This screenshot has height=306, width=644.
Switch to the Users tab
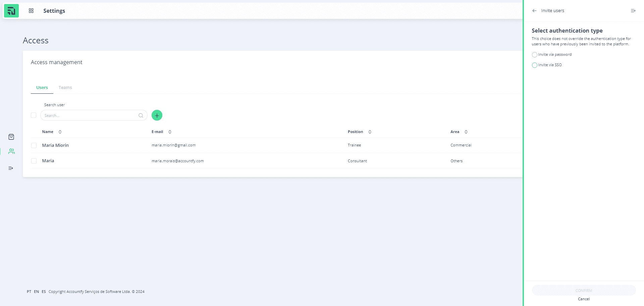click(x=42, y=88)
